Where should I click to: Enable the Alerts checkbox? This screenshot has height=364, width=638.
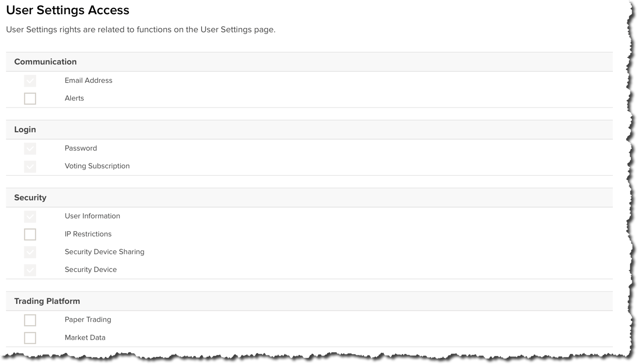(x=30, y=99)
